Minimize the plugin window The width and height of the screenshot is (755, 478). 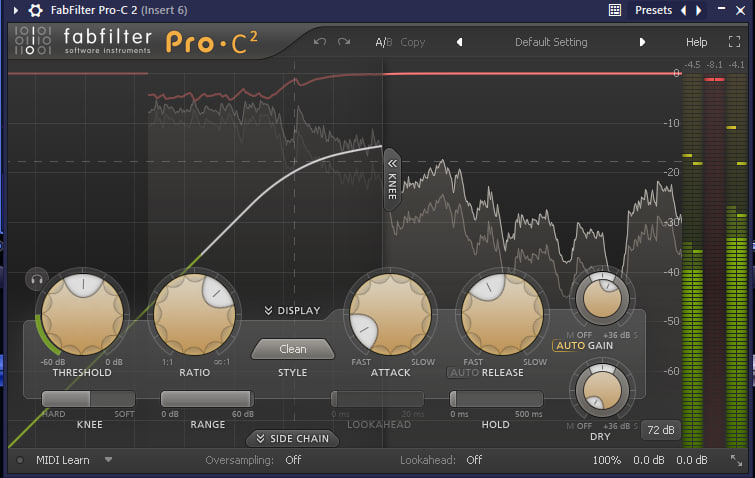pos(721,9)
